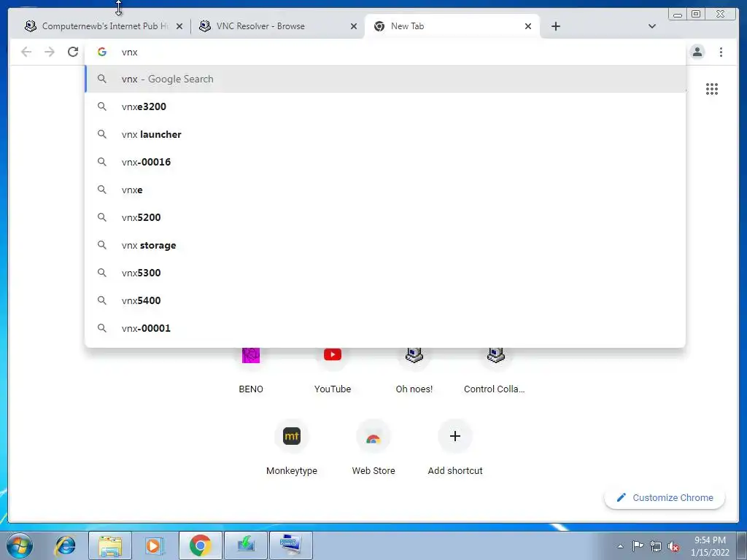Open the Web Store shortcut
Viewport: 747px width, 560px height.
pos(373,448)
